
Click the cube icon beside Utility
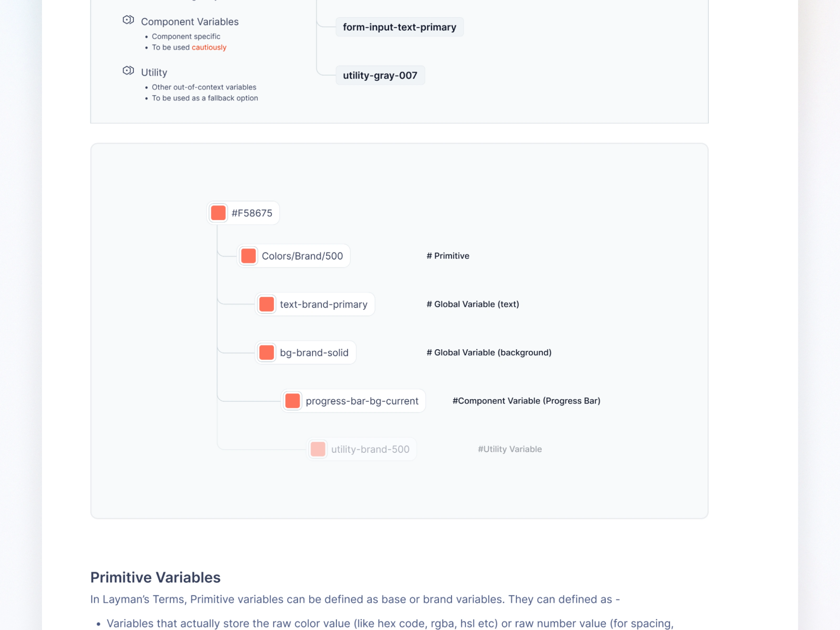128,71
